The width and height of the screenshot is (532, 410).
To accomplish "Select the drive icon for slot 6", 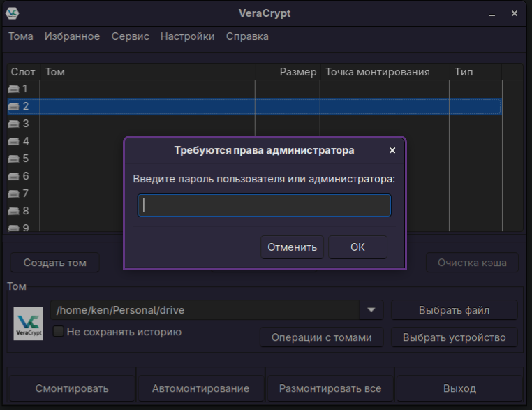I will click(13, 176).
